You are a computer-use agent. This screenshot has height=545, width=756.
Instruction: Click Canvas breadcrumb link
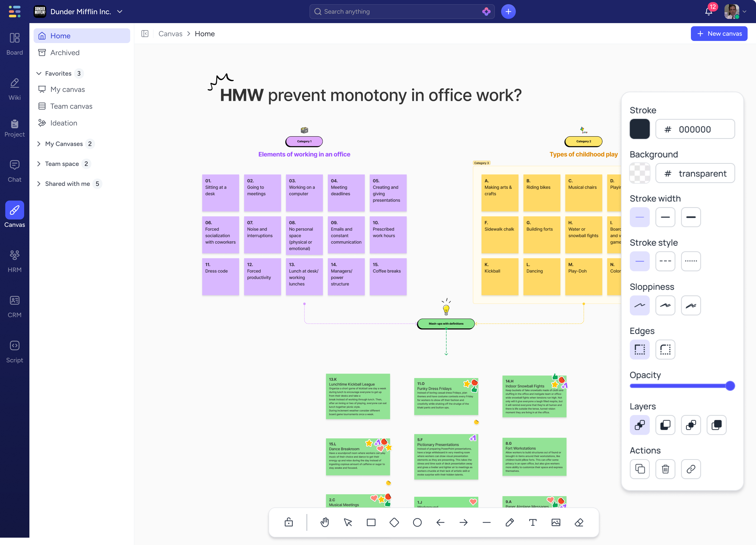click(170, 34)
